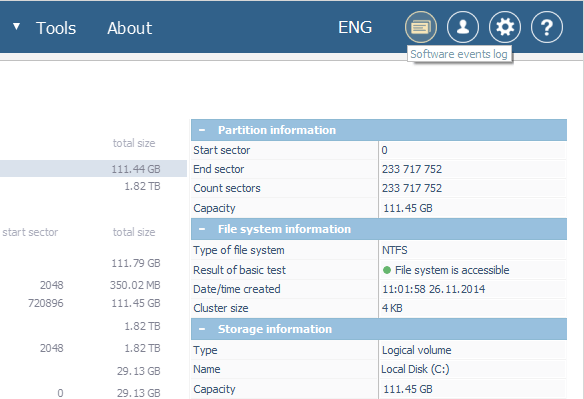Collapse the Storage information section

(x=202, y=329)
